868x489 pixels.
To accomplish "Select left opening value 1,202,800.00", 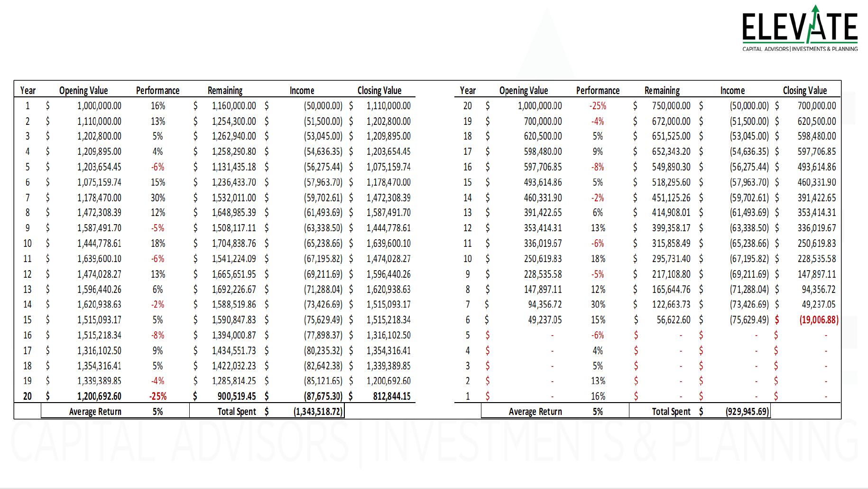I will (99, 136).
